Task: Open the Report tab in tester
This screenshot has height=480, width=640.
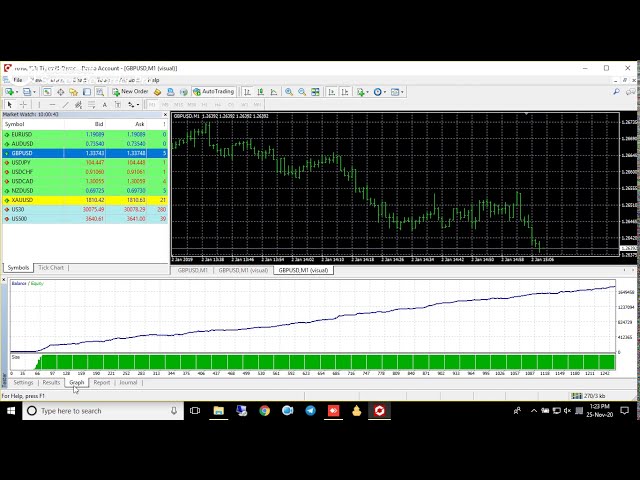Action: [102, 382]
